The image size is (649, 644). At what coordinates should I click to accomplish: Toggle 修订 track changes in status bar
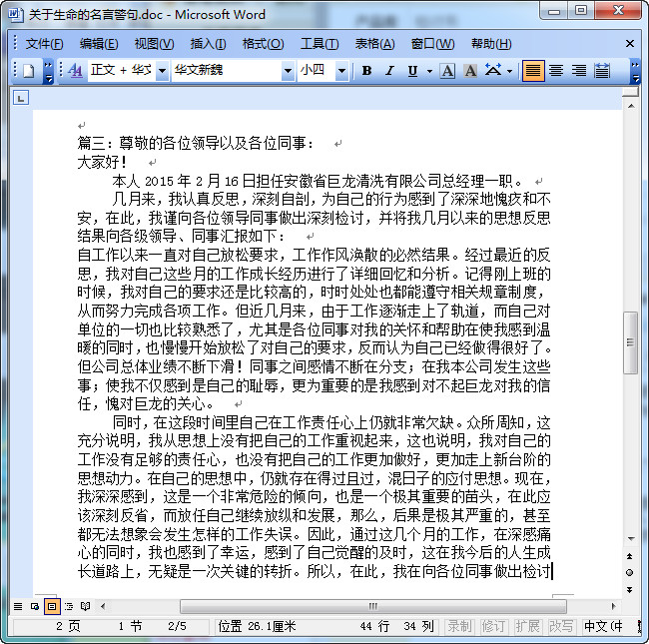[x=493, y=626]
